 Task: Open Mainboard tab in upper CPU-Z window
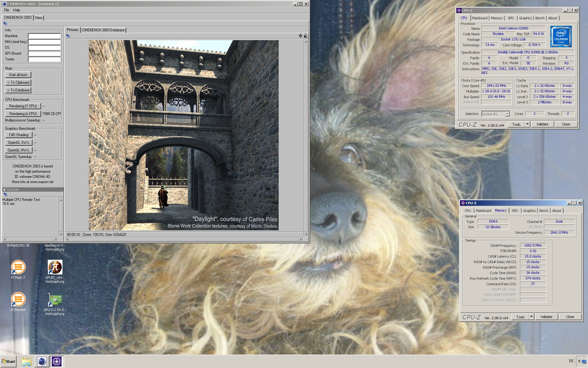(479, 18)
